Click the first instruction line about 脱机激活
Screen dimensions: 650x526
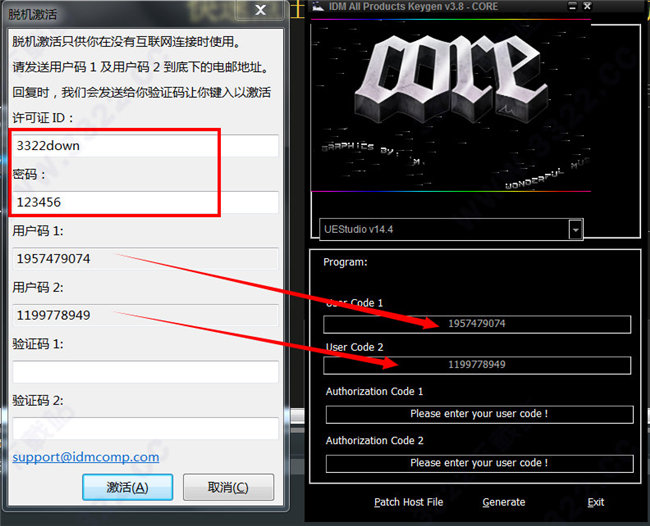(x=126, y=41)
